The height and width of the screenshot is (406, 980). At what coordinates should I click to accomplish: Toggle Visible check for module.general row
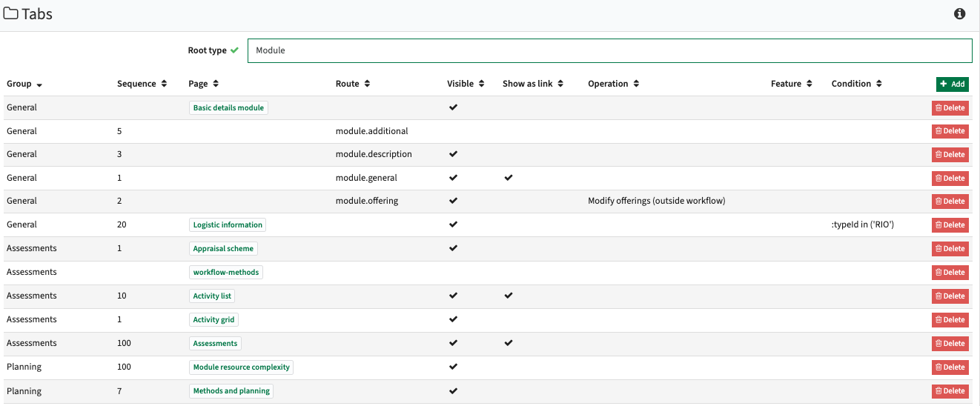(x=453, y=177)
